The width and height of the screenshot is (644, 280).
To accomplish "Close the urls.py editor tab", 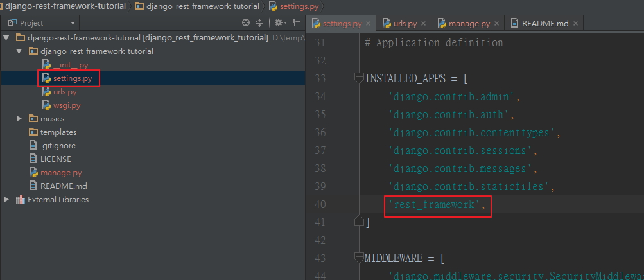I will click(423, 23).
